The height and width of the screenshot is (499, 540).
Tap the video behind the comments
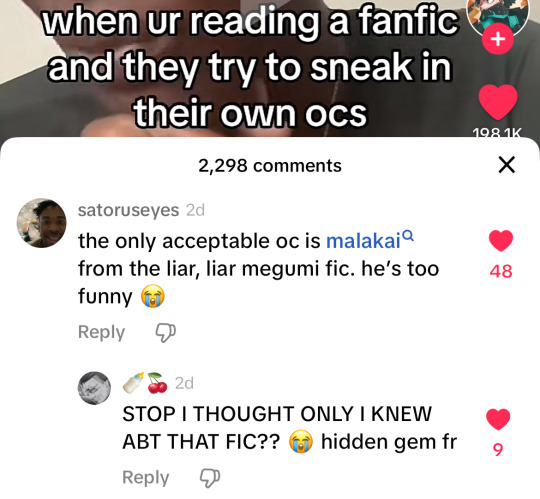coord(241,69)
